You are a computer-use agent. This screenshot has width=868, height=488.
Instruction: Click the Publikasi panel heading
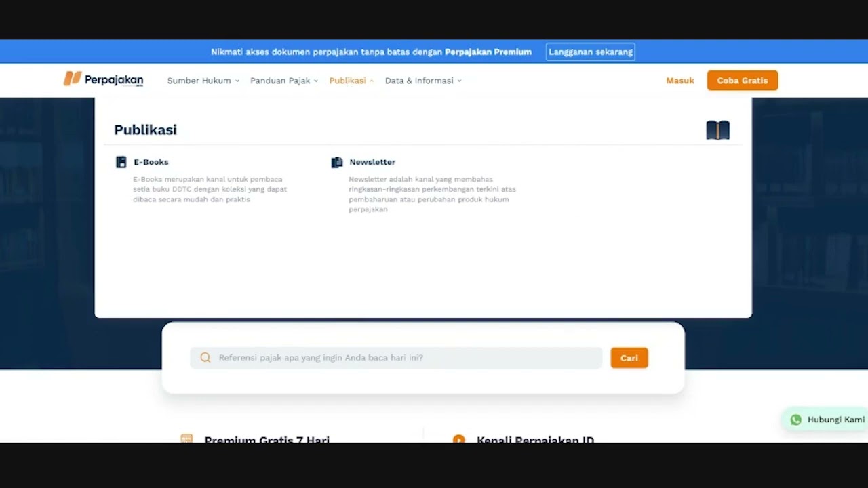coord(145,129)
